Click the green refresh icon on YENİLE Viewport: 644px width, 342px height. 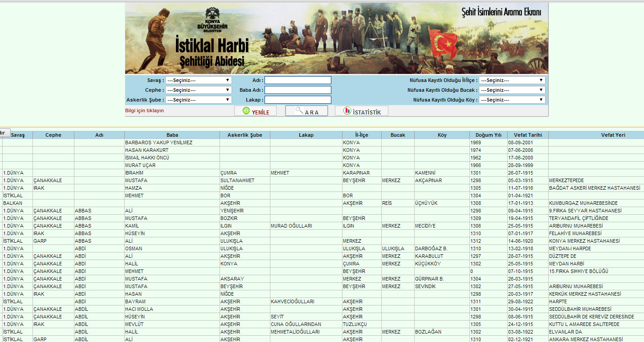246,111
